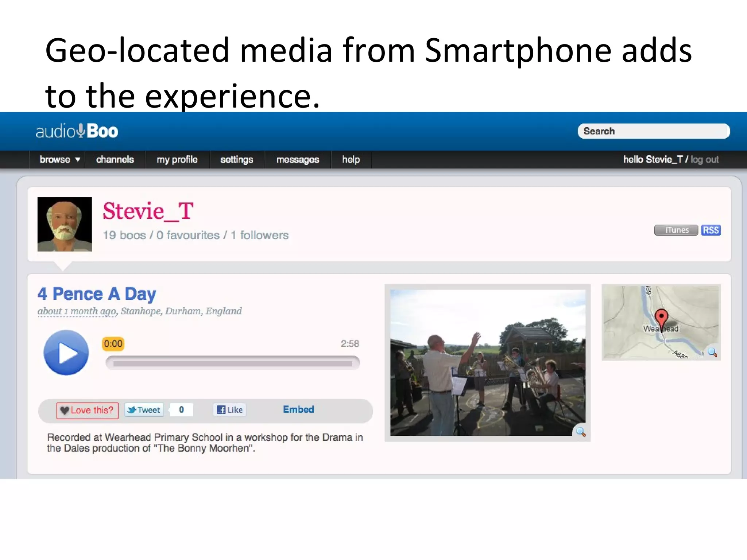Click the iTunes subscribe button
The height and width of the screenshot is (560, 747).
pyautogui.click(x=676, y=230)
